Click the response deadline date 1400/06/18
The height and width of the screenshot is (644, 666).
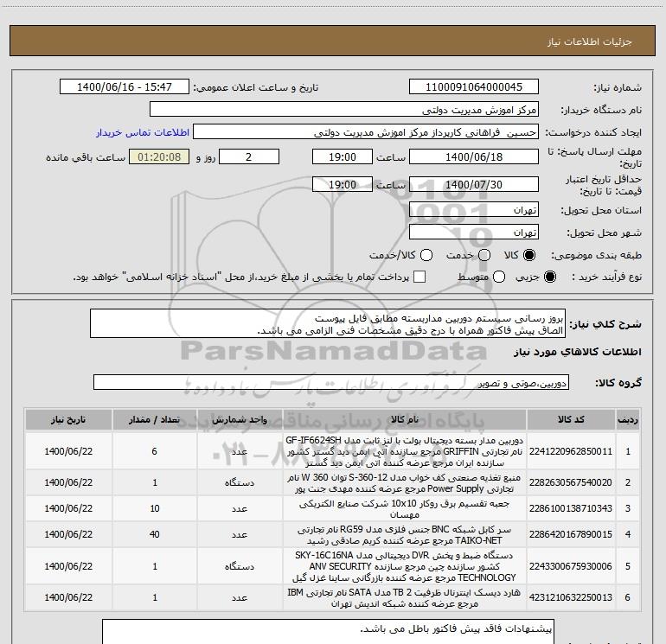(474, 156)
